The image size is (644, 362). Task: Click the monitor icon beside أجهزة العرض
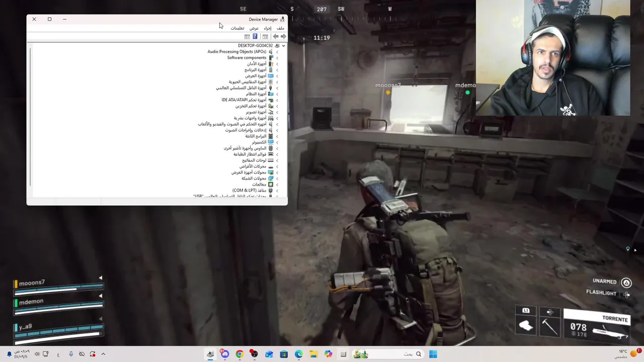pos(271,76)
